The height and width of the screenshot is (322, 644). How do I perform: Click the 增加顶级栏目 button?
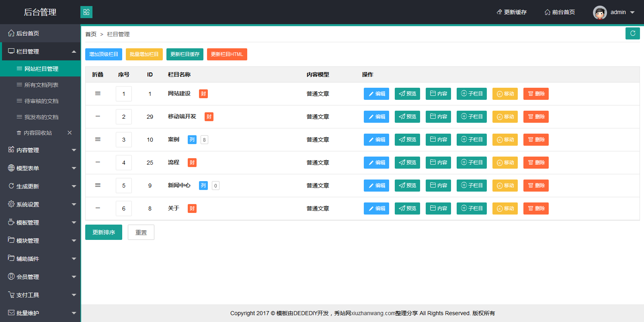pos(104,54)
